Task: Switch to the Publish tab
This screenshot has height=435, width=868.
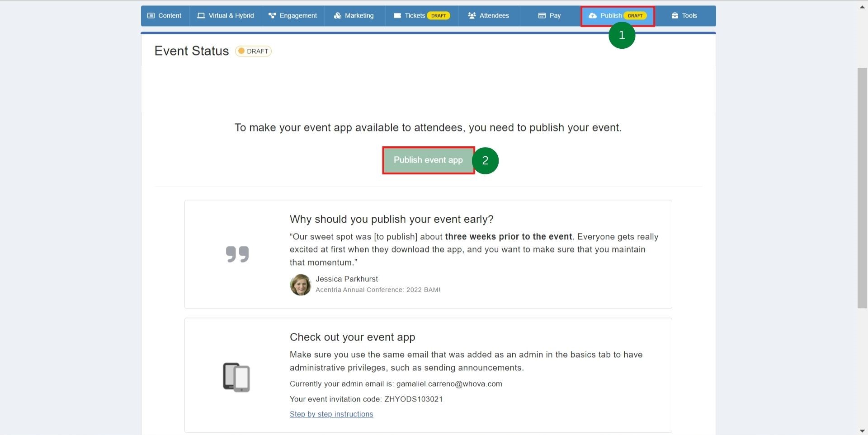Action: pyautogui.click(x=610, y=16)
